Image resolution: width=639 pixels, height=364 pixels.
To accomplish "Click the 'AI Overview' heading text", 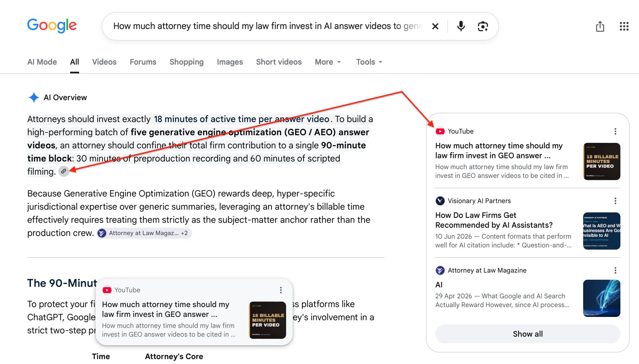I will tap(65, 97).
